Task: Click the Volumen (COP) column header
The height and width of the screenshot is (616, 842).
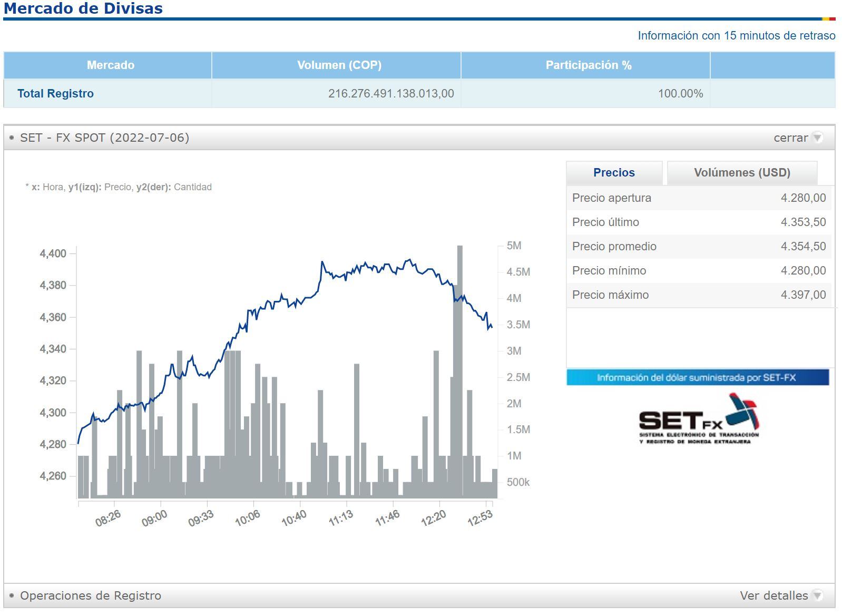Action: pyautogui.click(x=339, y=65)
